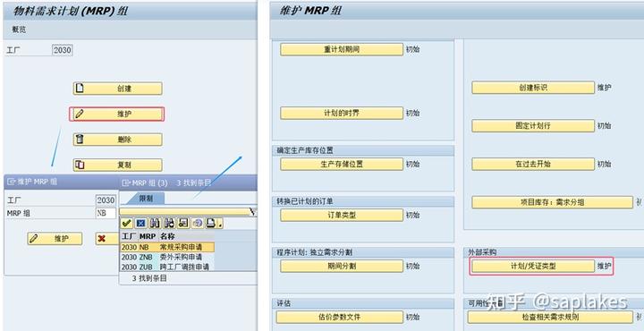
Task: Click the 维护 status beside 创建标识
Action: coord(604,88)
